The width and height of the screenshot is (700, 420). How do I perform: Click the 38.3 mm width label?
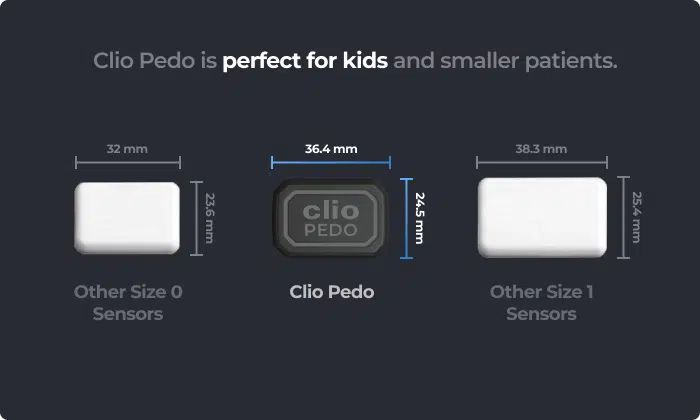pyautogui.click(x=541, y=149)
